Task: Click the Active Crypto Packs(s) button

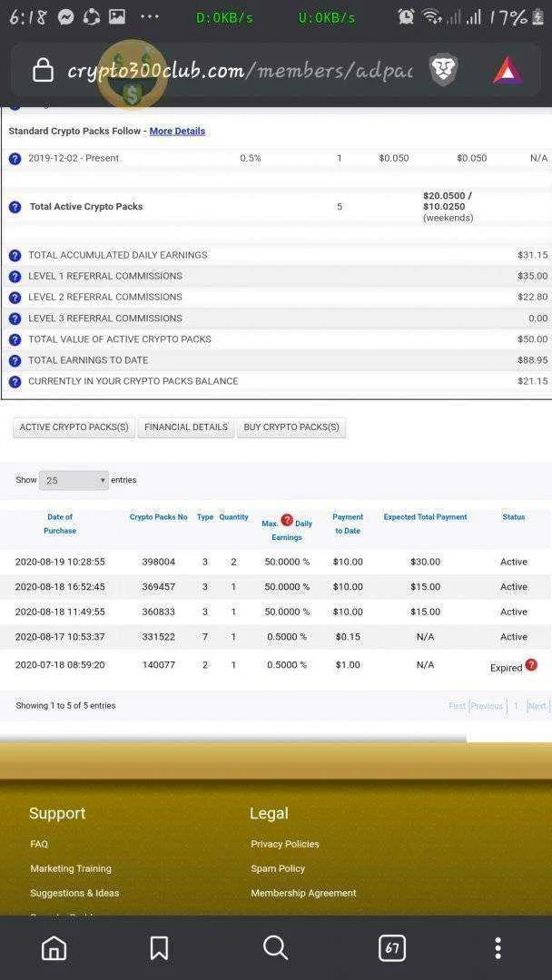Action: pos(74,427)
